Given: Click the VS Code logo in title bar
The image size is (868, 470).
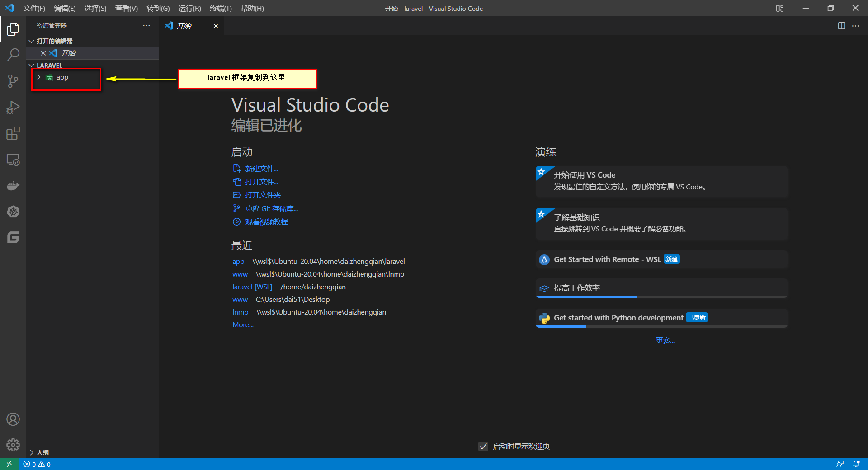Looking at the screenshot, I should coord(9,8).
